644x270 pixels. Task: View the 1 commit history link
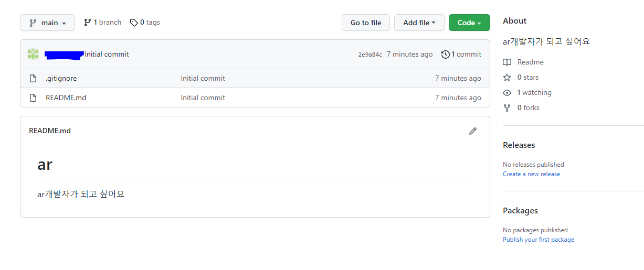[466, 54]
